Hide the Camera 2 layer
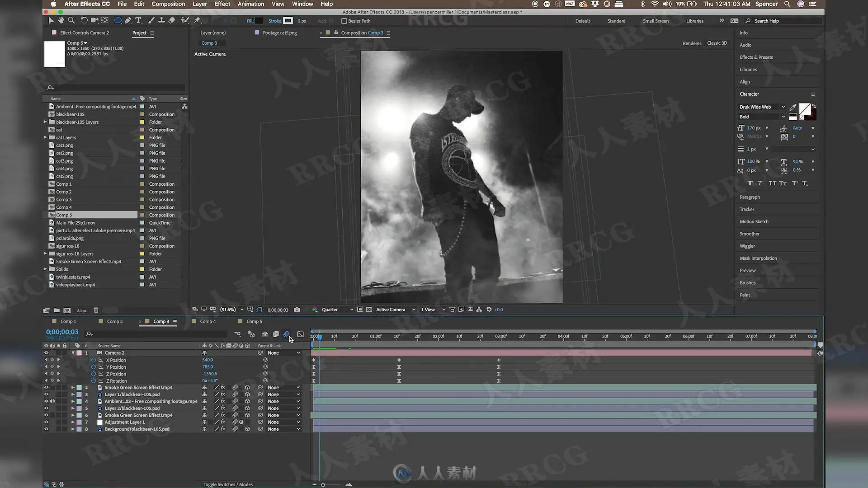Image resolution: width=868 pixels, height=488 pixels. (x=46, y=353)
